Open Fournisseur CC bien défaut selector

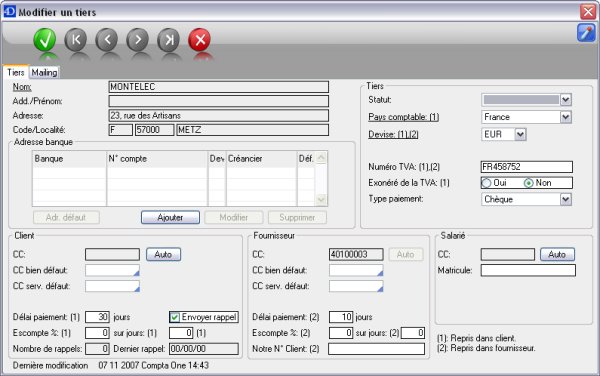tap(356, 270)
